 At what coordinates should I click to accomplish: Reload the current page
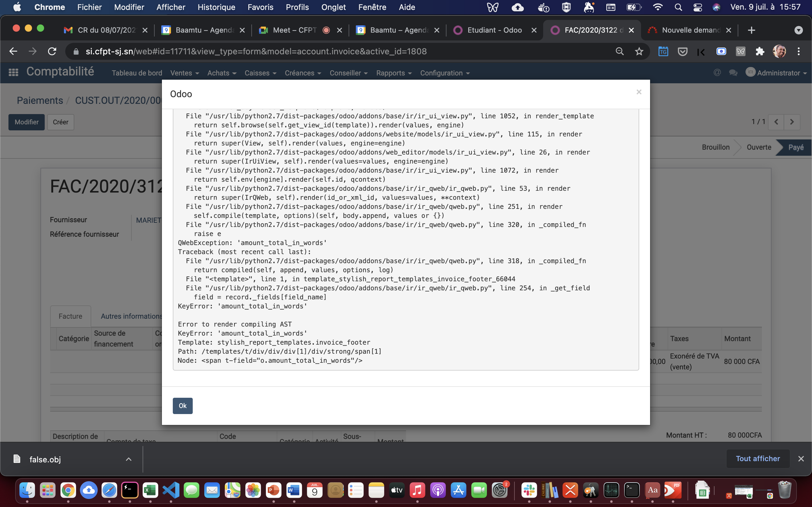pyautogui.click(x=52, y=51)
